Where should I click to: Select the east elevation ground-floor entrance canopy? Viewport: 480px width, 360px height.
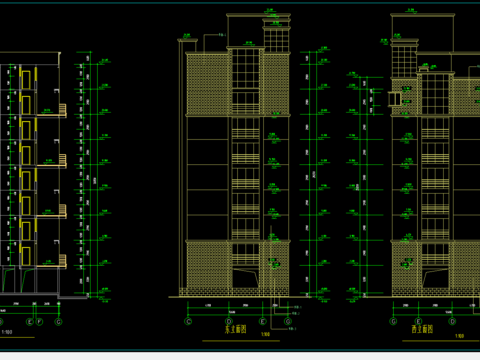tap(245, 278)
